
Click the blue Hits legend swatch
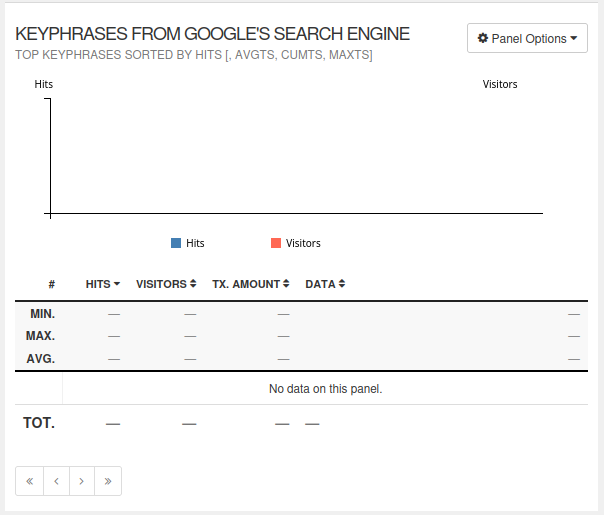(176, 243)
